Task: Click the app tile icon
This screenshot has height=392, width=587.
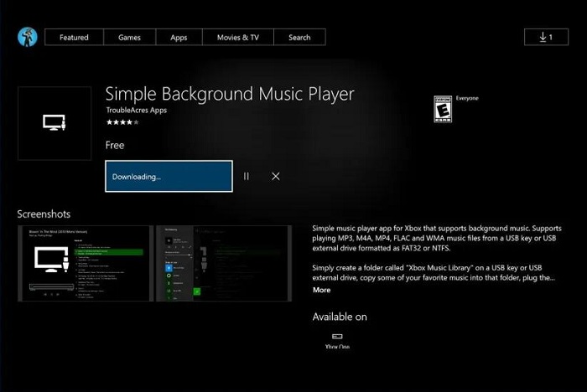Action: tap(55, 123)
